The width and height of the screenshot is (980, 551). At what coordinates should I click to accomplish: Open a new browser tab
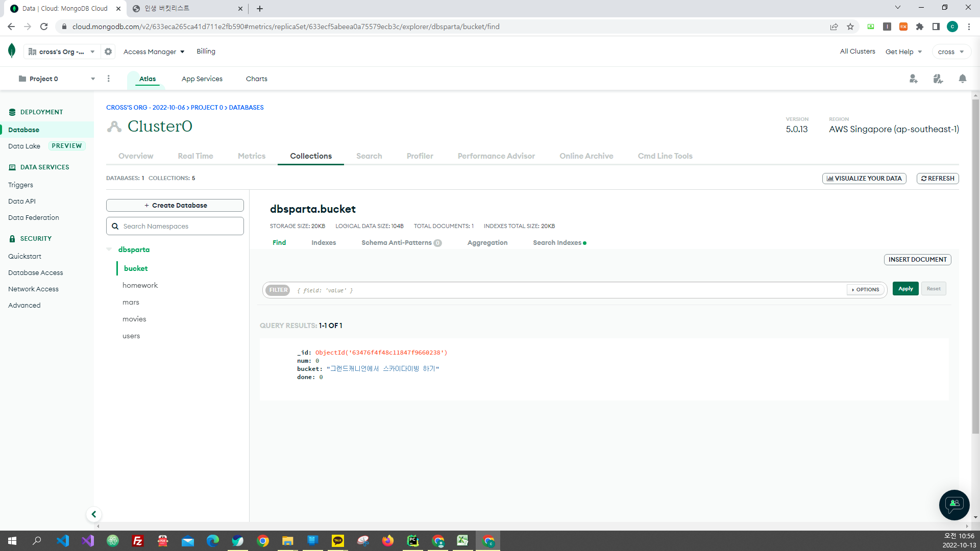(x=260, y=9)
